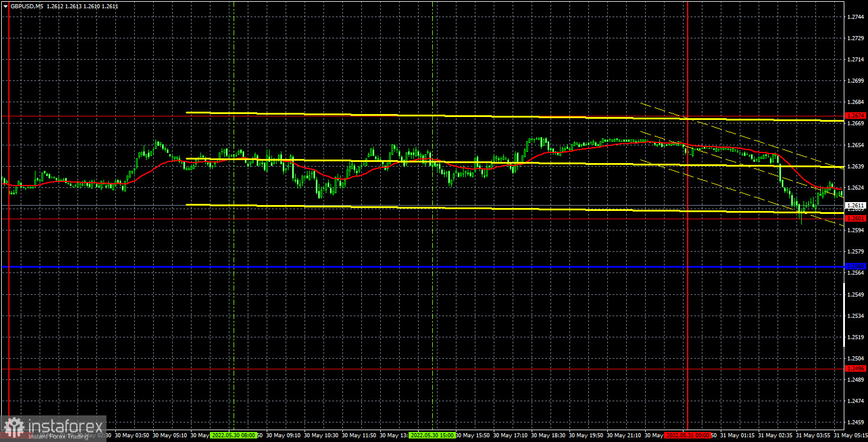Viewport: 868px width, 442px height.
Task: Click the 30 May 10:30 time label
Action: (x=320, y=435)
